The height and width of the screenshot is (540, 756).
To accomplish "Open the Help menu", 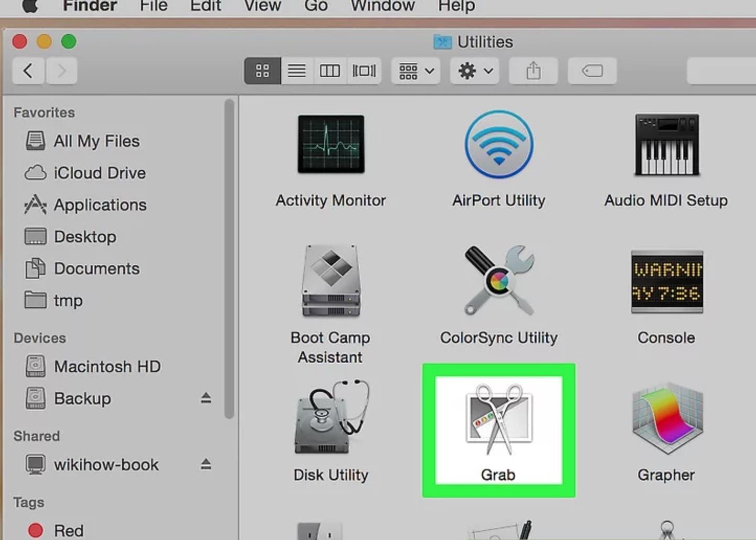I will (x=457, y=6).
